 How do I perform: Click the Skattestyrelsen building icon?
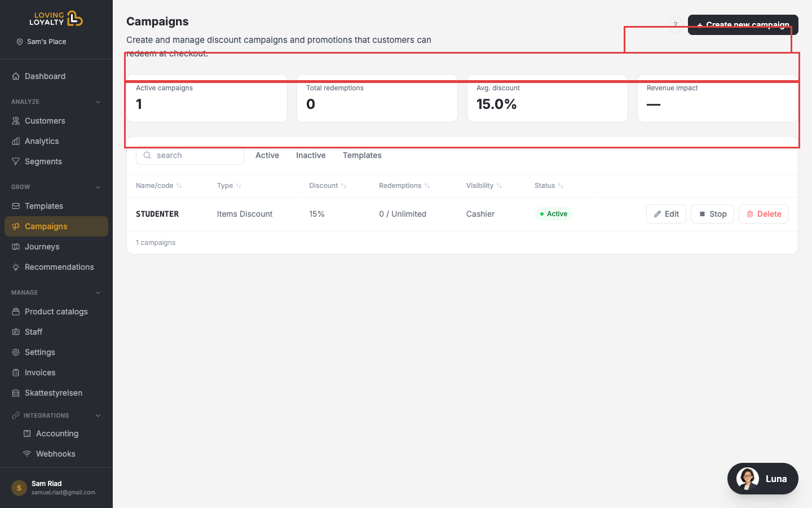point(16,393)
